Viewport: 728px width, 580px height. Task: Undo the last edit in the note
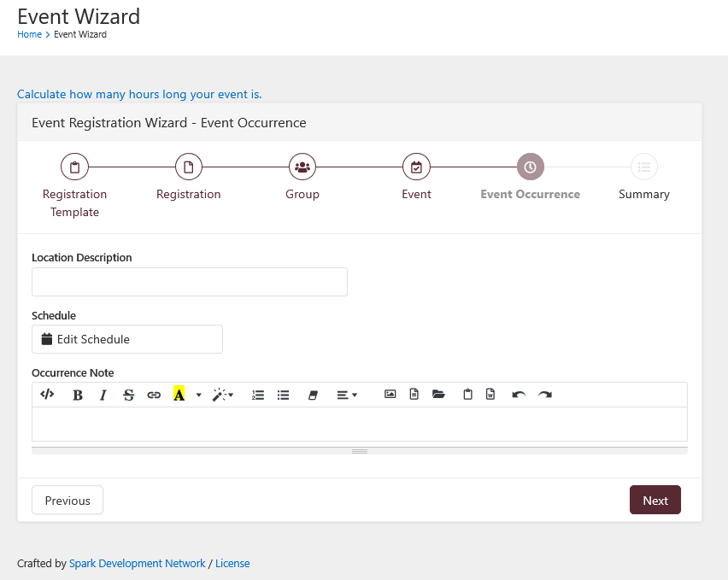tap(519, 395)
